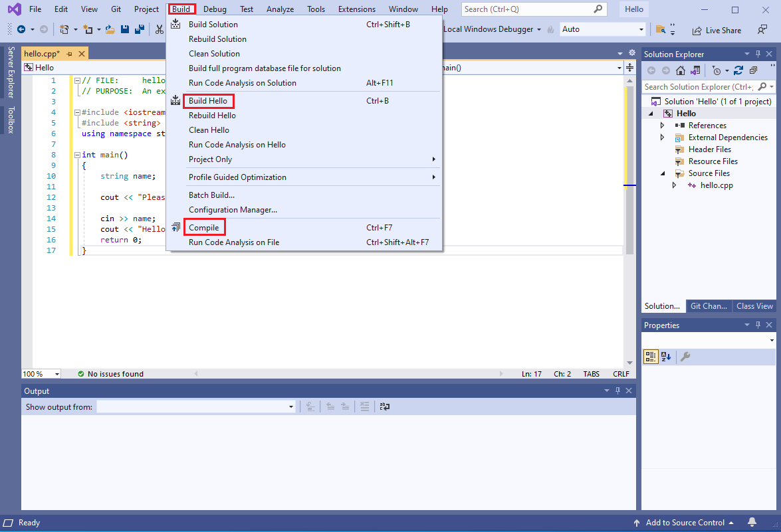Click the New Project icon in toolbar
Screen dimensions: 781x532
64,29
